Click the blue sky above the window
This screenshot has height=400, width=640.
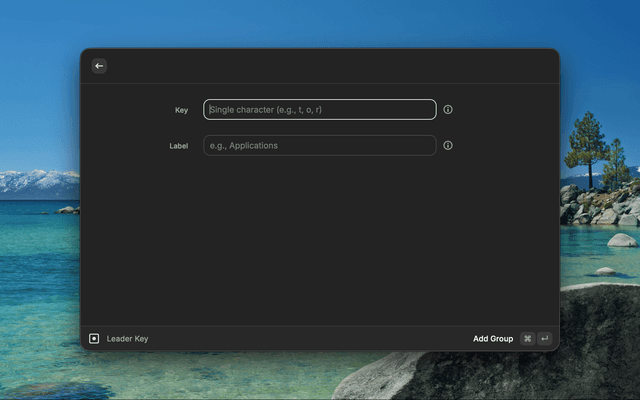pos(320,22)
